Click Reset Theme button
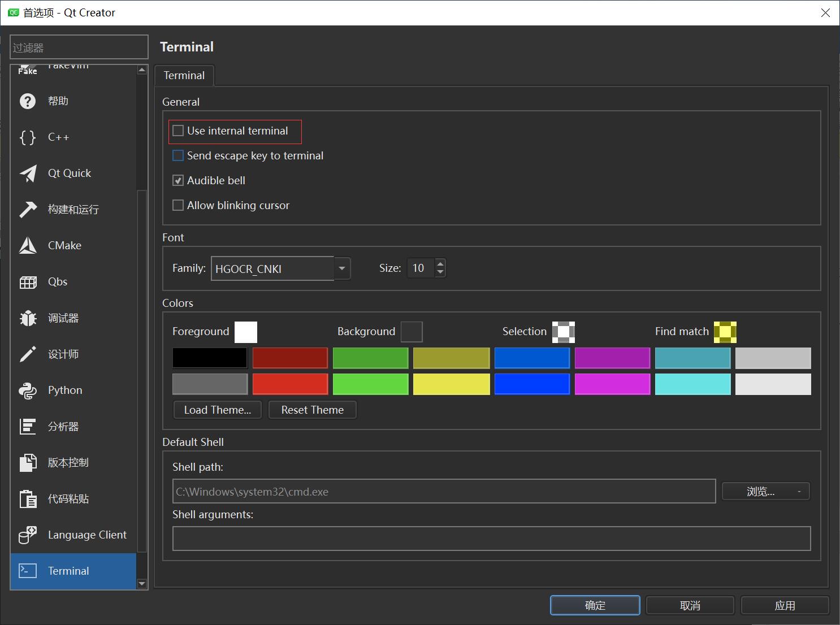The height and width of the screenshot is (625, 840). pos(313,410)
